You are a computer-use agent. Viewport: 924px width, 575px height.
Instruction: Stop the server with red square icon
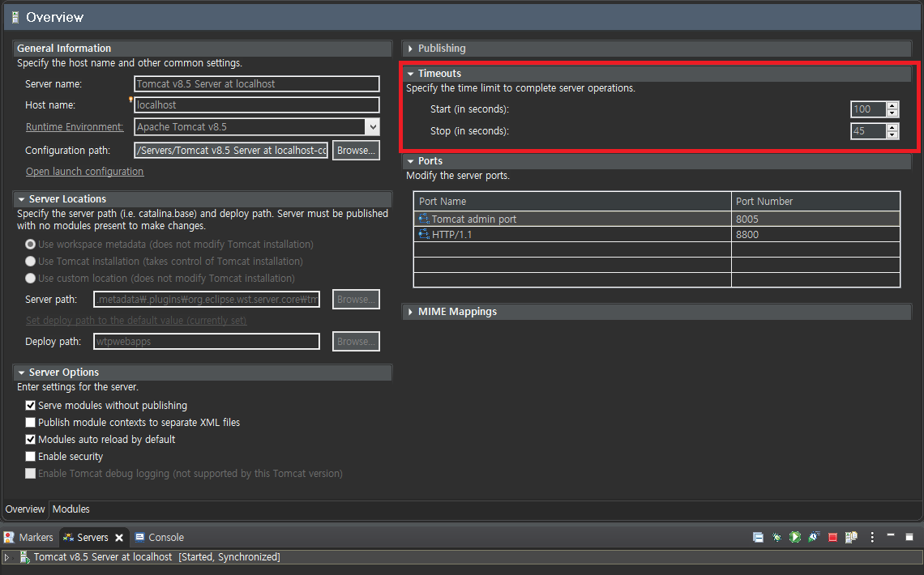[x=832, y=537]
